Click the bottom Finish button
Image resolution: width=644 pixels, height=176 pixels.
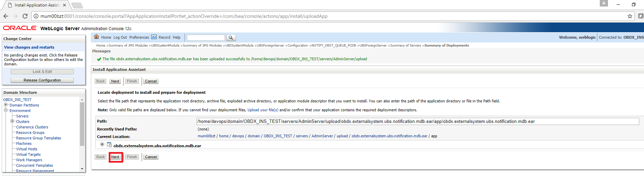pyautogui.click(x=132, y=157)
